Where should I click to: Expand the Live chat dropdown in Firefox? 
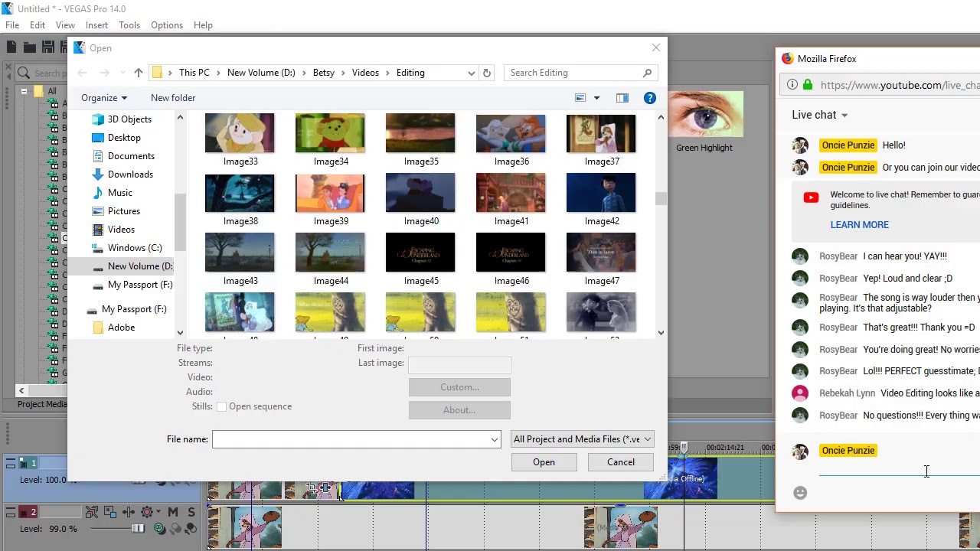click(820, 115)
